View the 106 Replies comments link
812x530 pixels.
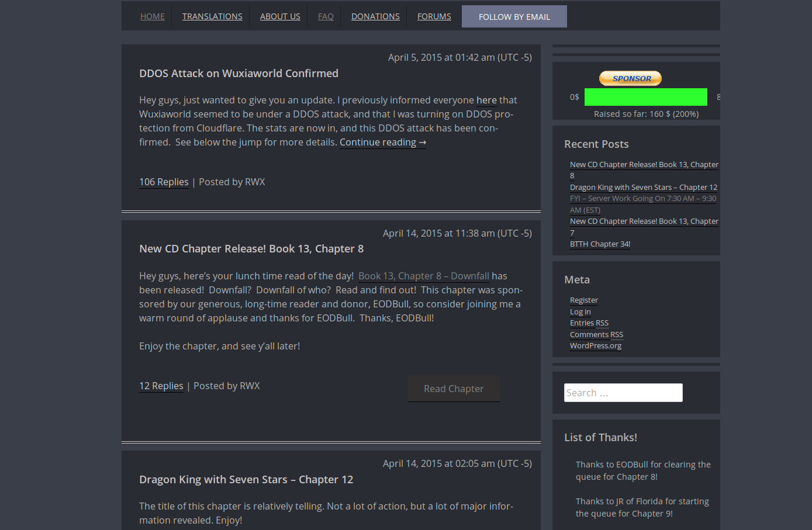coord(164,182)
